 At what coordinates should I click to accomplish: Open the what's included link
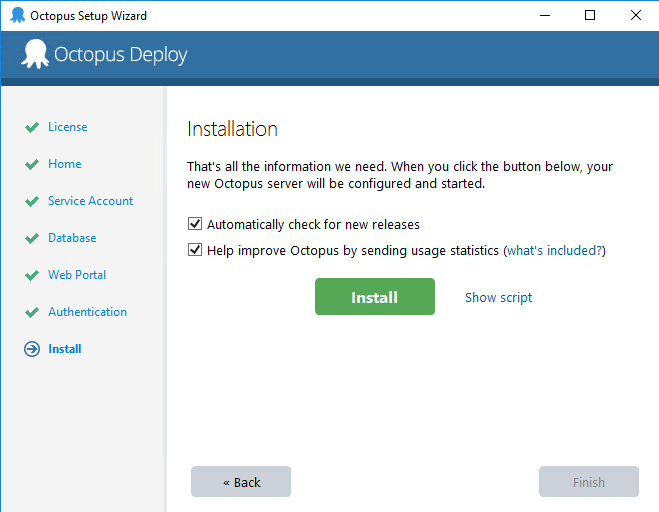tap(555, 251)
